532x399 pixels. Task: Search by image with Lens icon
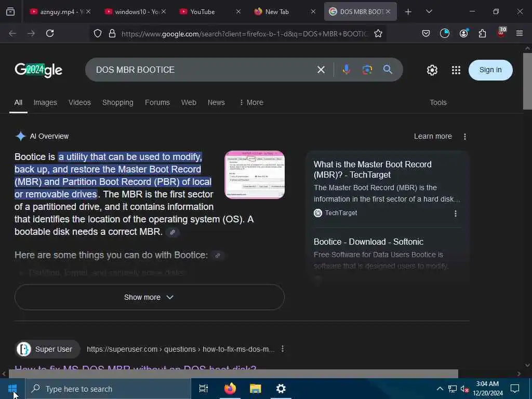coord(367,70)
